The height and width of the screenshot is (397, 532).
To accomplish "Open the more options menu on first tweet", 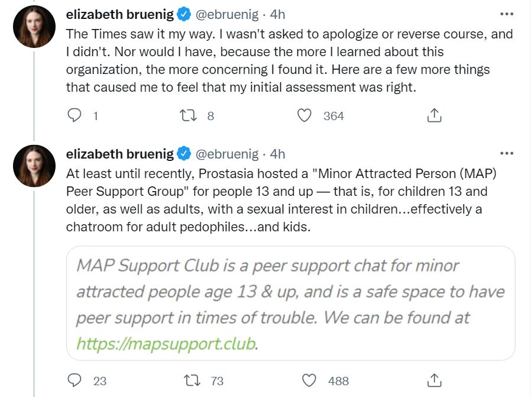I will click(507, 14).
